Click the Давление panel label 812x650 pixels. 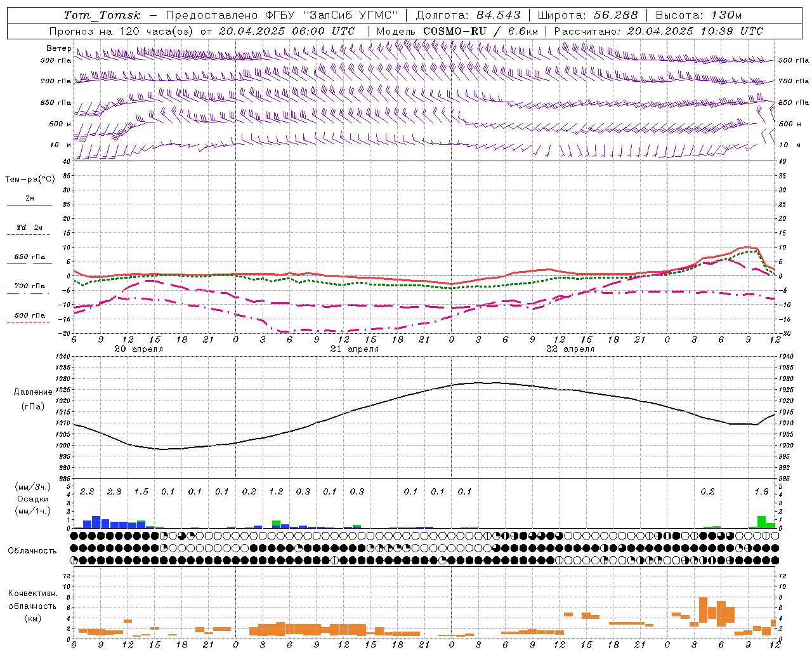click(x=33, y=392)
